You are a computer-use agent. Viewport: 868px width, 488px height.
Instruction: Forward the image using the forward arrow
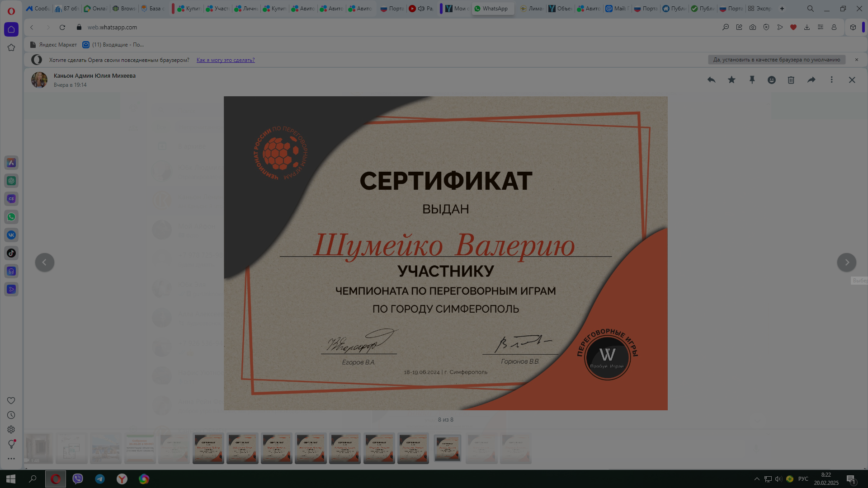[811, 80]
